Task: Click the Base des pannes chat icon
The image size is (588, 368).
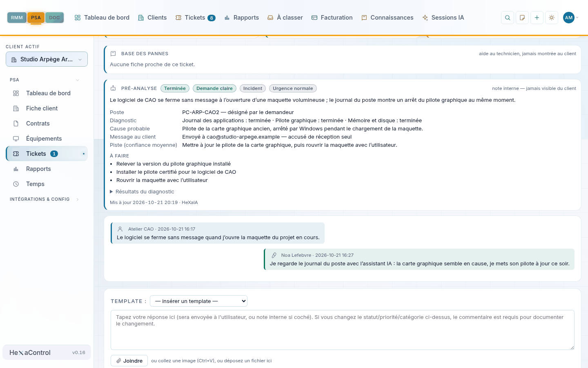Action: [x=113, y=54]
